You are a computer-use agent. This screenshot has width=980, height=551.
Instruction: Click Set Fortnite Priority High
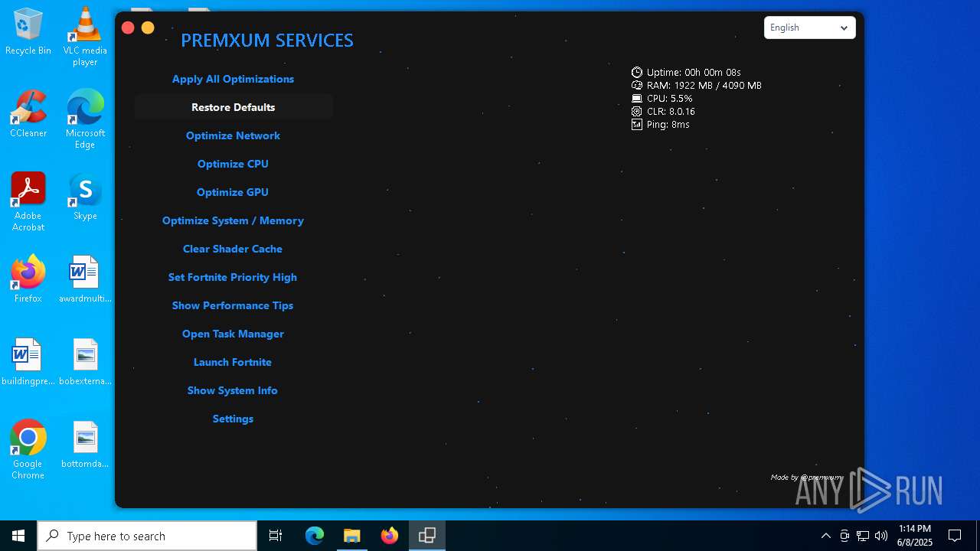(x=233, y=277)
